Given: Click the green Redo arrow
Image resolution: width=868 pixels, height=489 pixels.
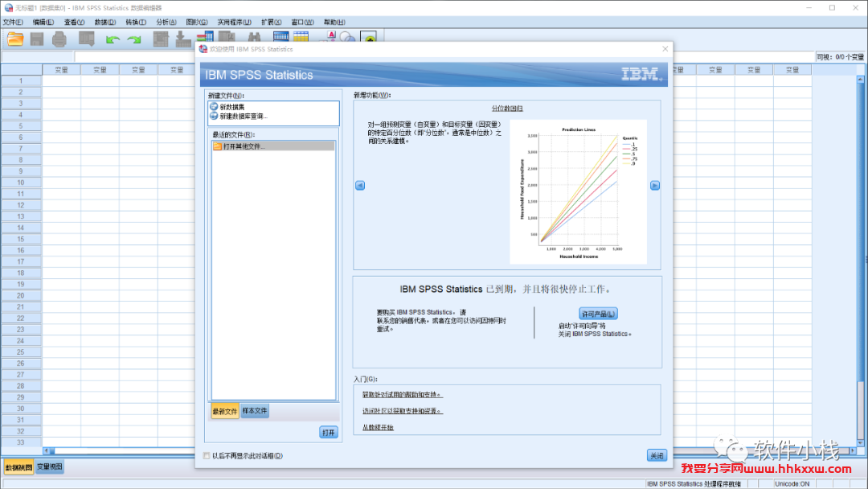Looking at the screenshot, I should coord(134,39).
